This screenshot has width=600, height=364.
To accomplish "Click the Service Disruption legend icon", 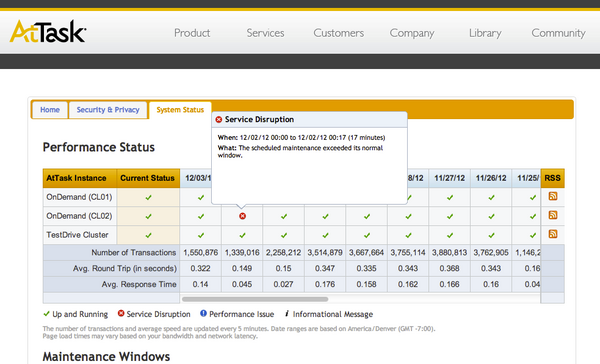I will (x=121, y=313).
